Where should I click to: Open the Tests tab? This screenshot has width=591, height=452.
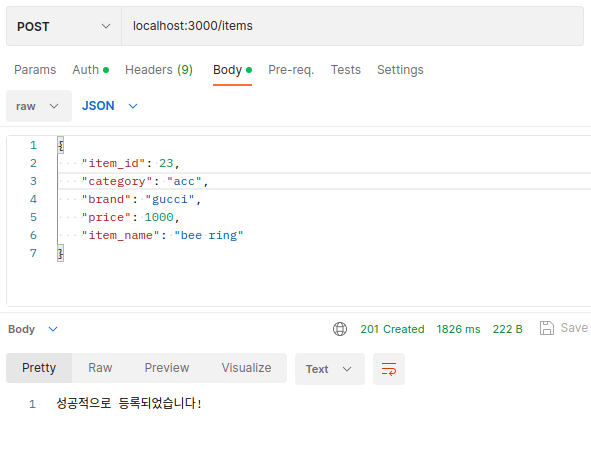pos(346,70)
